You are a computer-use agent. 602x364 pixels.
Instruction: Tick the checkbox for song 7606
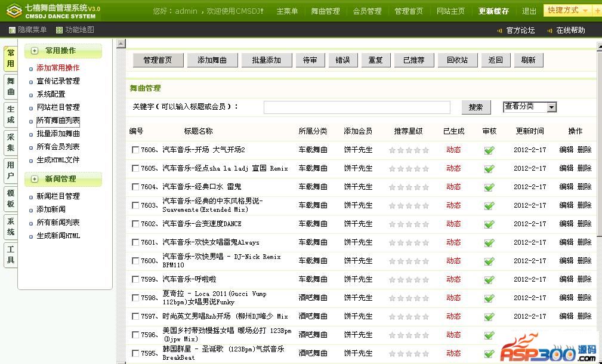point(135,150)
